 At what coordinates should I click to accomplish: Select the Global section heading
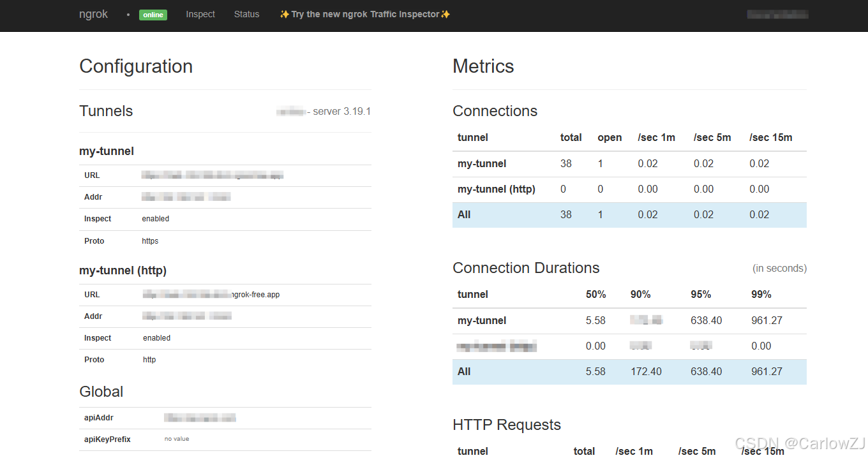click(101, 392)
